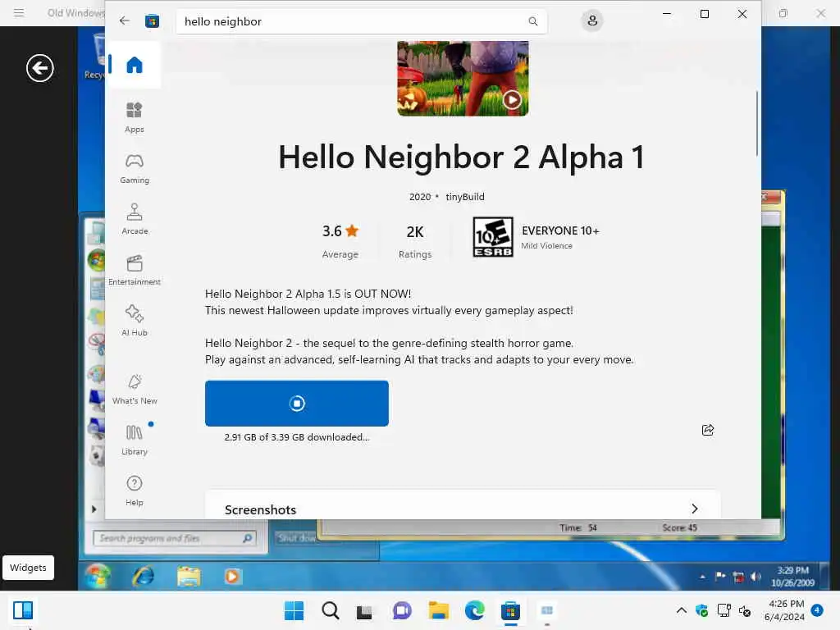The width and height of the screenshot is (840, 630).
Task: Show hidden icons in the Windows 11 tray
Action: 682,610
